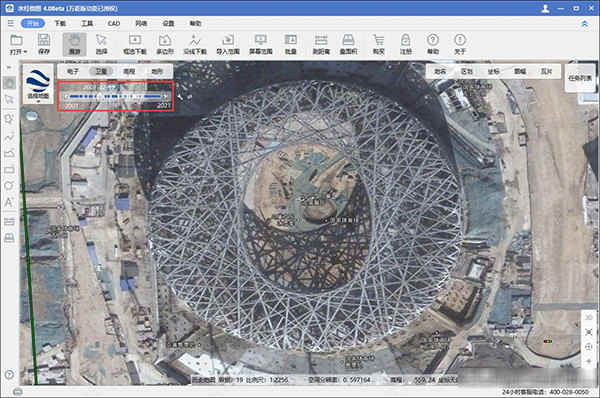The height and width of the screenshot is (398, 600).
Task: Collapse the ribbon with double chevron
Action: [x=585, y=24]
